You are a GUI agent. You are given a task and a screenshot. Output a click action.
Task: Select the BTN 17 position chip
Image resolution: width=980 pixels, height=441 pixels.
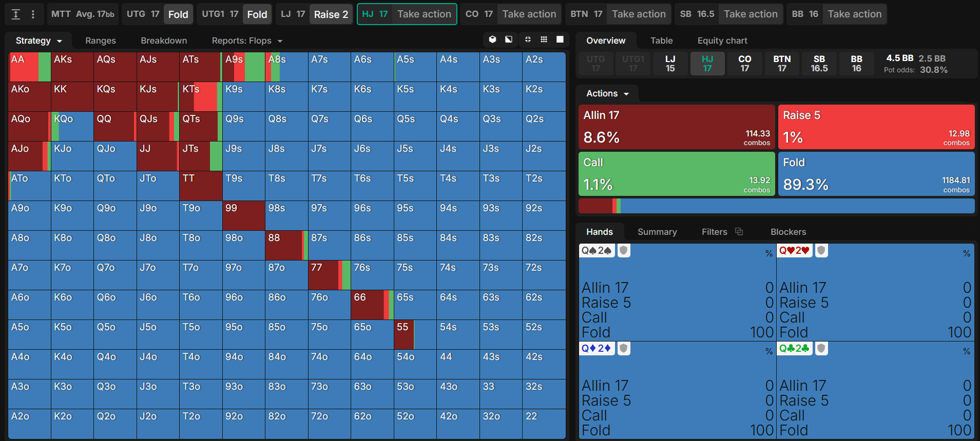(x=782, y=64)
